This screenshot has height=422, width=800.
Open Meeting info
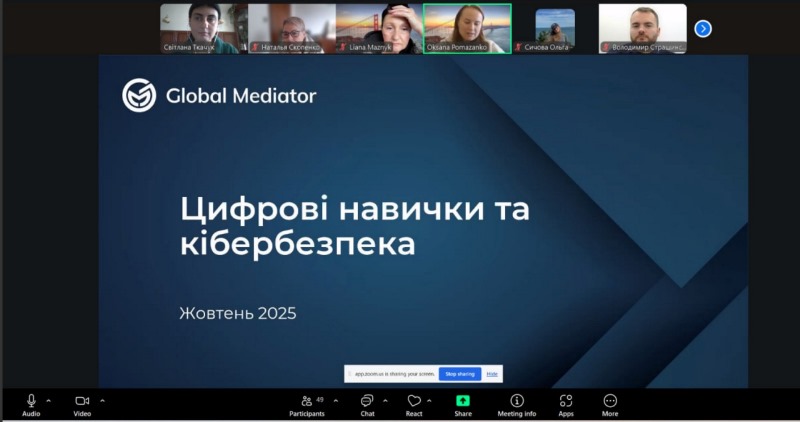tap(517, 406)
